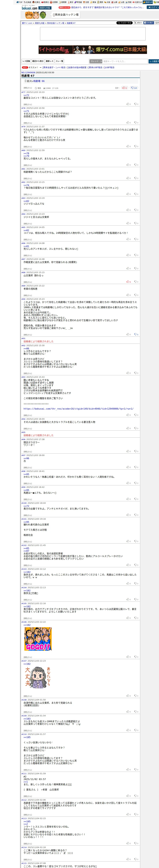The width and height of the screenshot is (159, 868).
Task: Open the TOP home icon link
Action: tap(20, 2)
